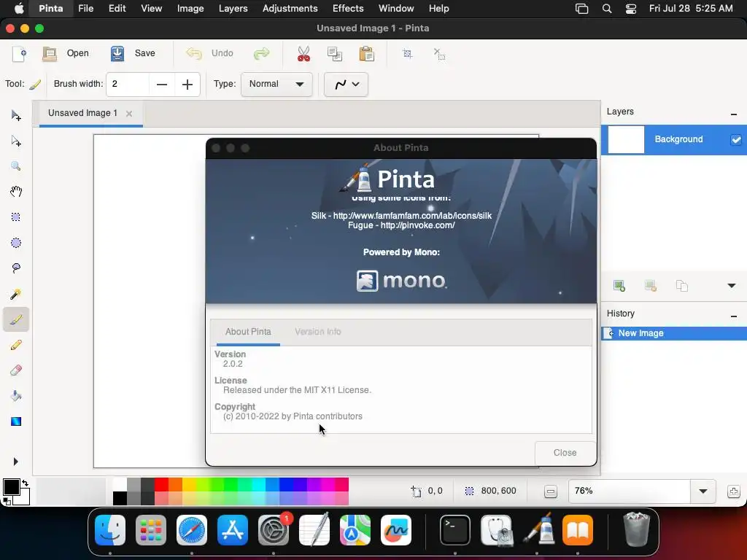
Task: Select the Pencil tool
Action: tap(16, 345)
